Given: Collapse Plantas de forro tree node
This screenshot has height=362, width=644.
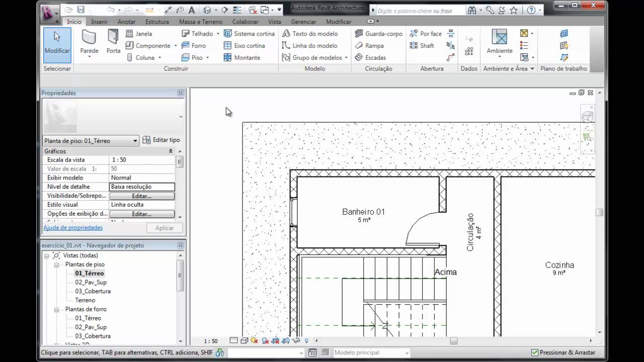Looking at the screenshot, I should (56, 309).
